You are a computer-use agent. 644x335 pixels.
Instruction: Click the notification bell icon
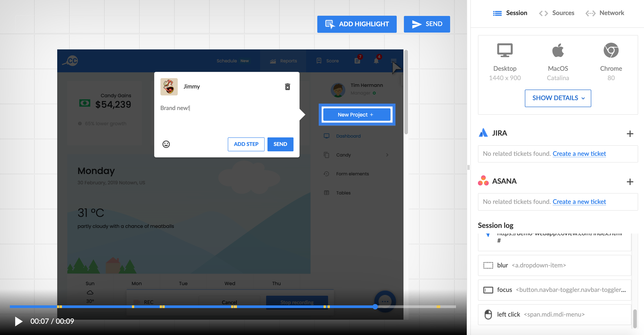(x=376, y=61)
